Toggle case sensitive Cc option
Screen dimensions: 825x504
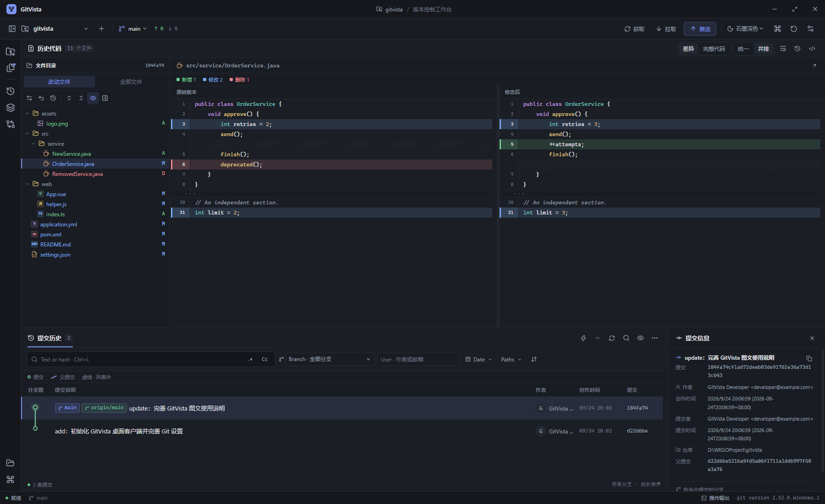coord(265,359)
